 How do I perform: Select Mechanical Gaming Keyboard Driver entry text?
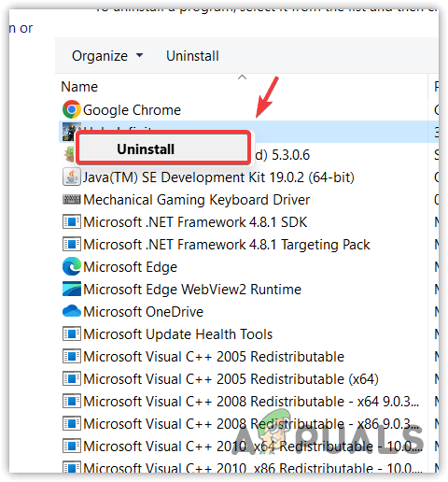pyautogui.click(x=197, y=200)
